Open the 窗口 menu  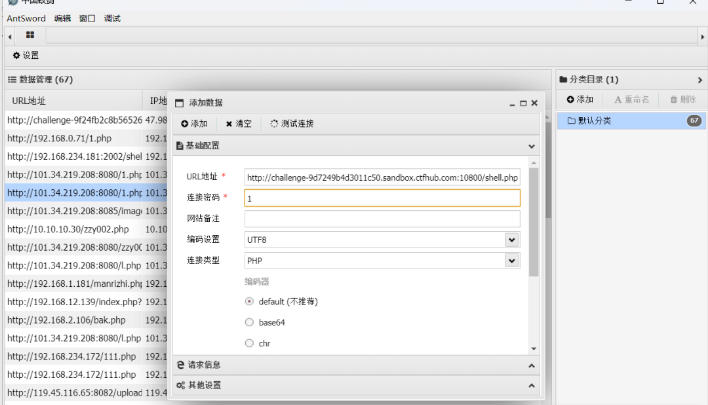87,19
